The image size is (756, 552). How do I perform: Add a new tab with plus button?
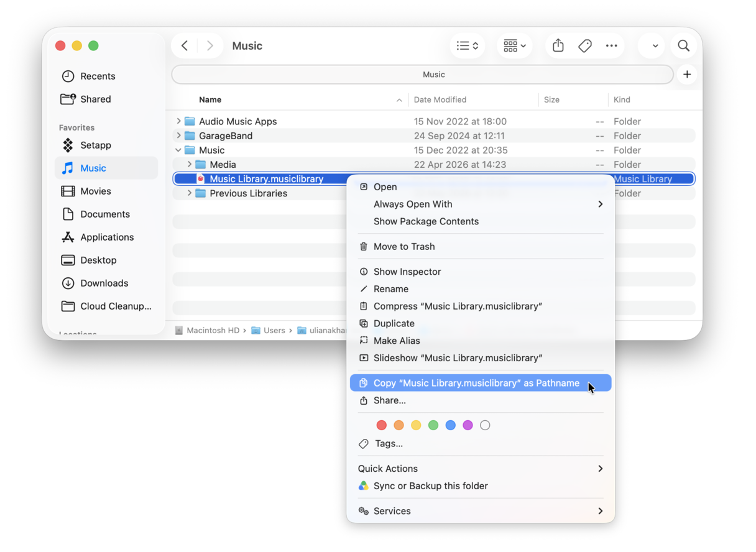(x=687, y=75)
